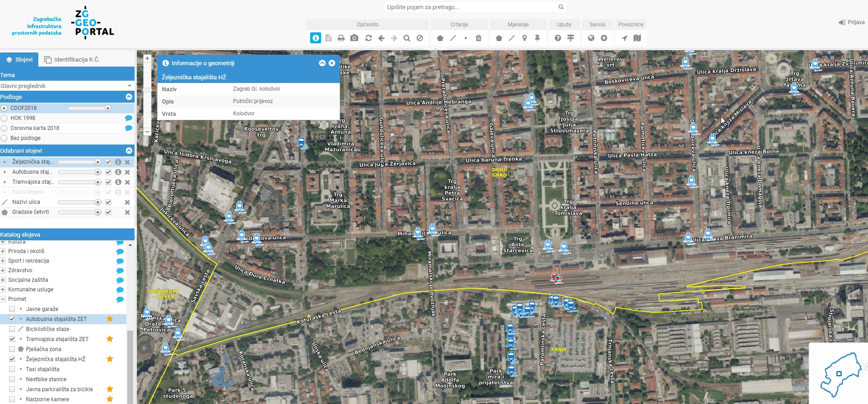Open the Tema dropdown showing Glavni preglednik
The width and height of the screenshot is (868, 404).
coord(66,86)
